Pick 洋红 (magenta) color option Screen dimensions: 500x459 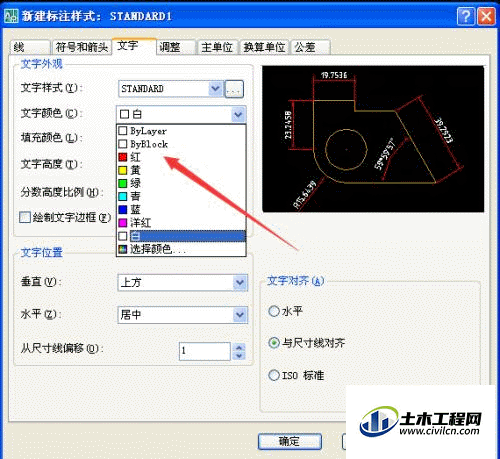(181, 222)
